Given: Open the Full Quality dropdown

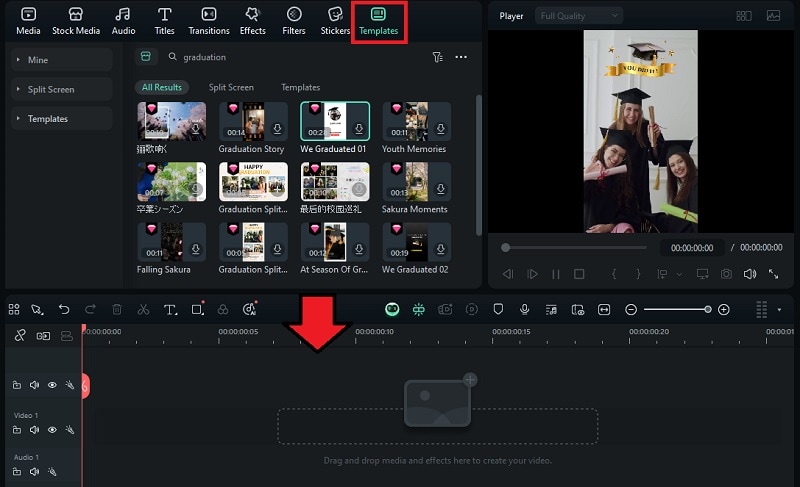Looking at the screenshot, I should 579,16.
